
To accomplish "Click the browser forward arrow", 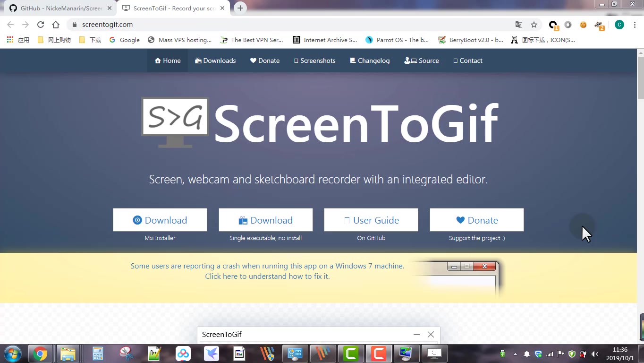I will (25, 25).
